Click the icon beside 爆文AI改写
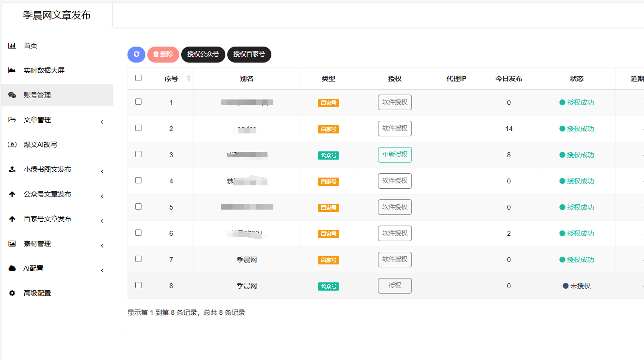 point(13,145)
